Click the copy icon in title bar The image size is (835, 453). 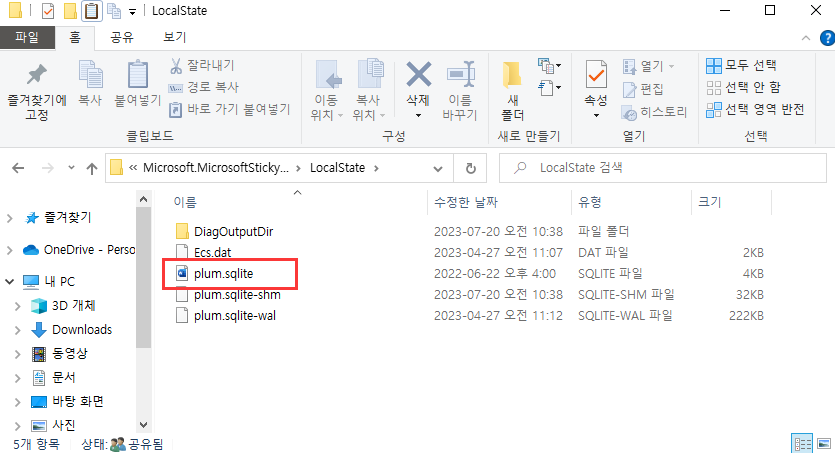(x=113, y=11)
